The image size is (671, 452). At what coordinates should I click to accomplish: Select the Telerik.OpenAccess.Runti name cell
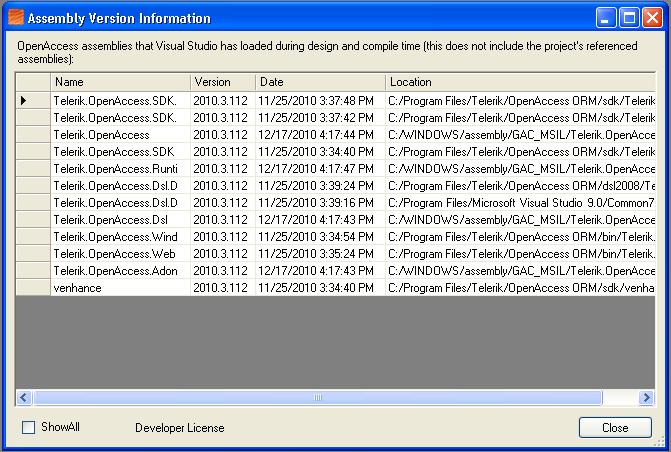[120, 169]
